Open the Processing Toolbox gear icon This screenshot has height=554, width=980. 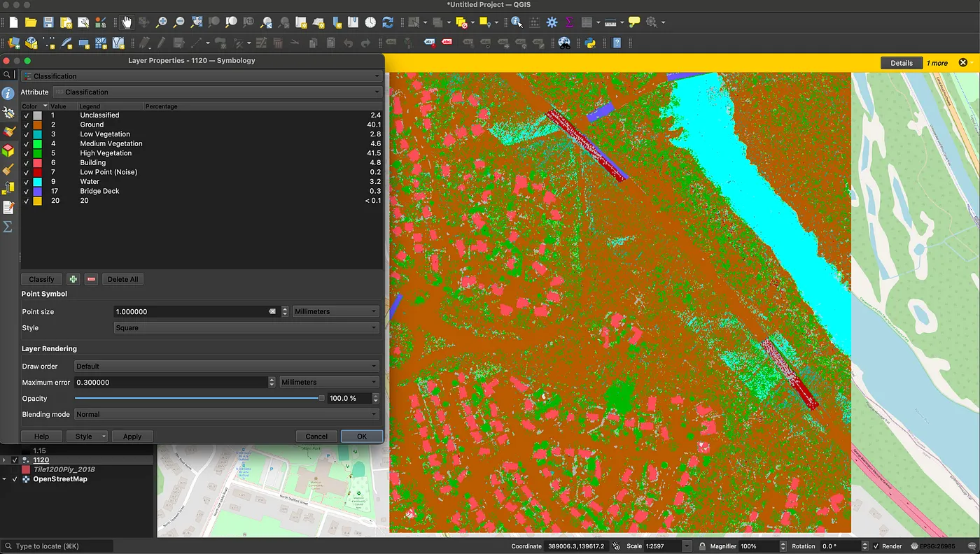[552, 22]
